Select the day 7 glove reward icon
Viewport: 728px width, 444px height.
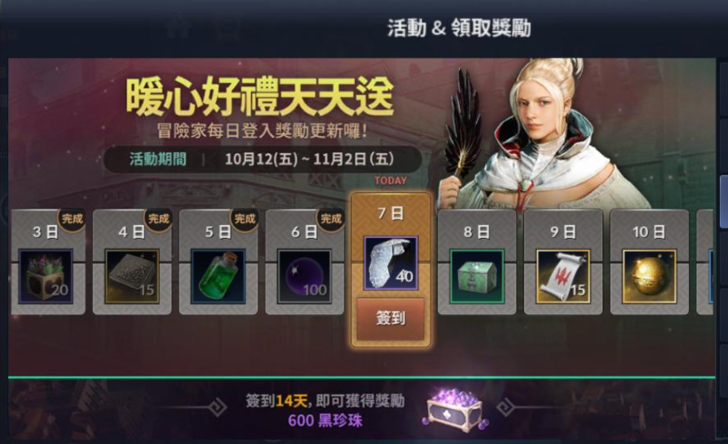coord(390,263)
